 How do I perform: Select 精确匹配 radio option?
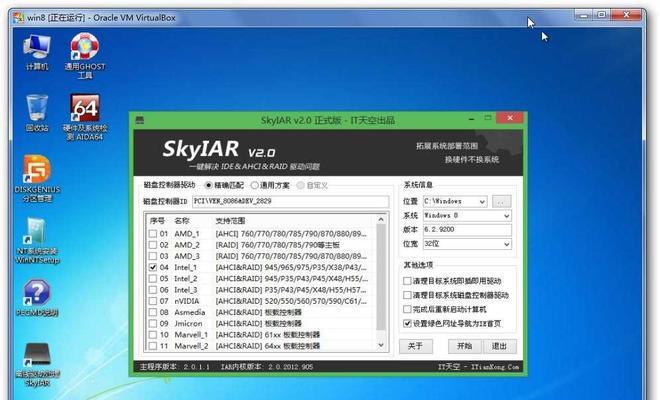pyautogui.click(x=224, y=185)
